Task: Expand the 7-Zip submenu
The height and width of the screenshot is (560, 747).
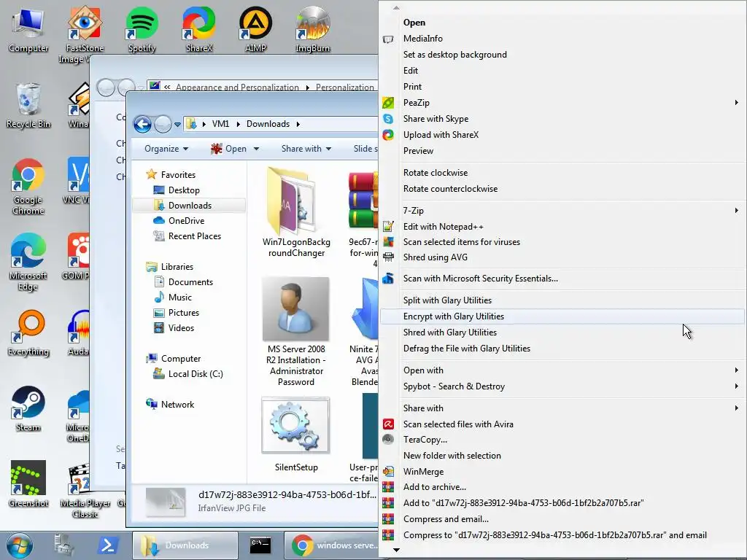Action: click(x=562, y=211)
